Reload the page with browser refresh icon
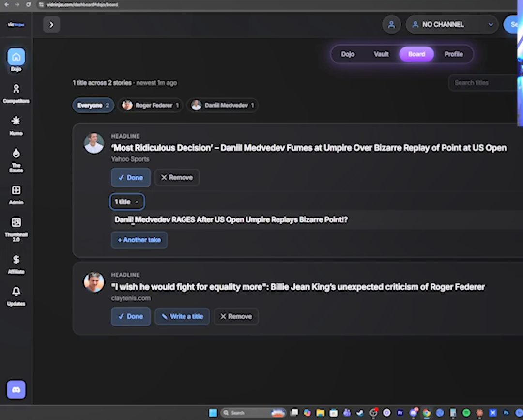The width and height of the screenshot is (523, 420). [29, 5]
